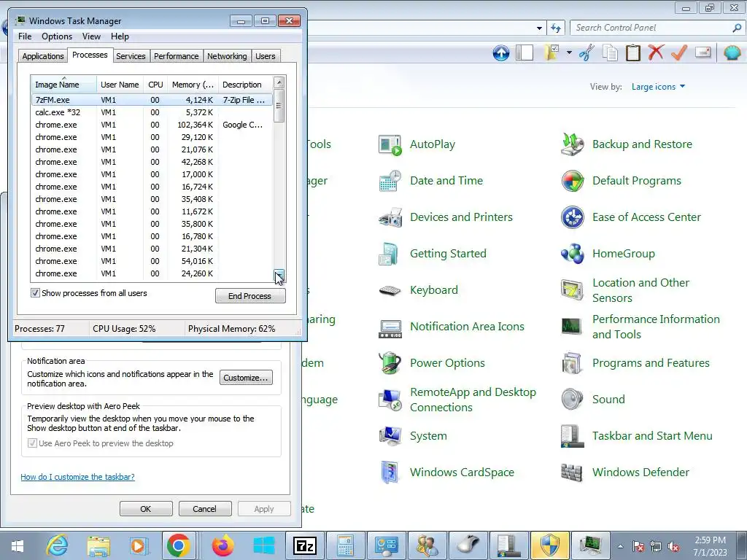Image resolution: width=747 pixels, height=560 pixels.
Task: Click the Copy pages icon
Action: pyautogui.click(x=610, y=52)
